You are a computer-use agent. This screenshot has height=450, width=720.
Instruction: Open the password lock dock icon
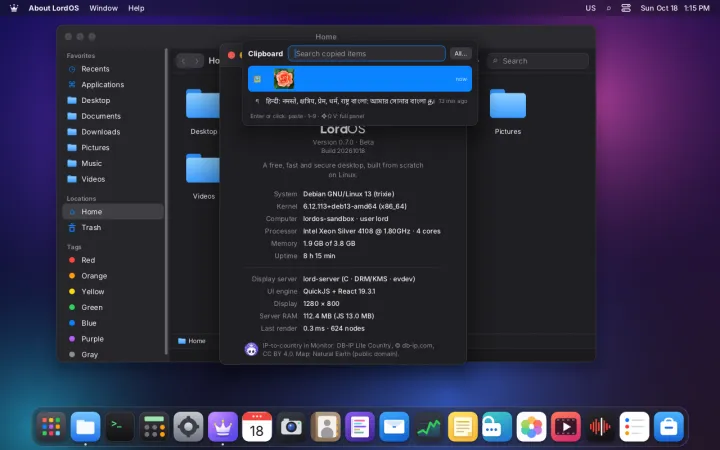point(497,427)
